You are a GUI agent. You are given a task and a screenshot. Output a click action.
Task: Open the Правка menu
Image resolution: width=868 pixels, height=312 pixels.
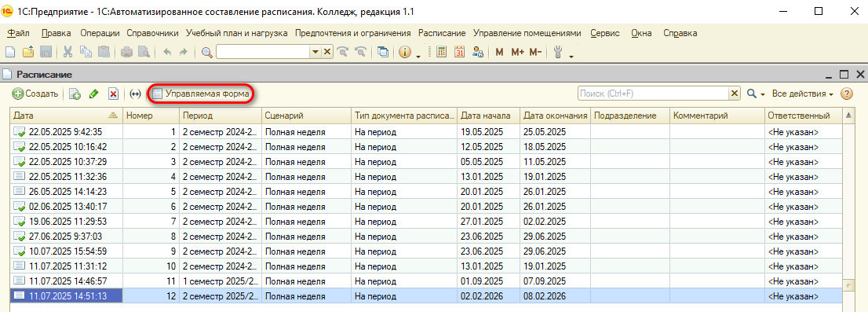(57, 33)
